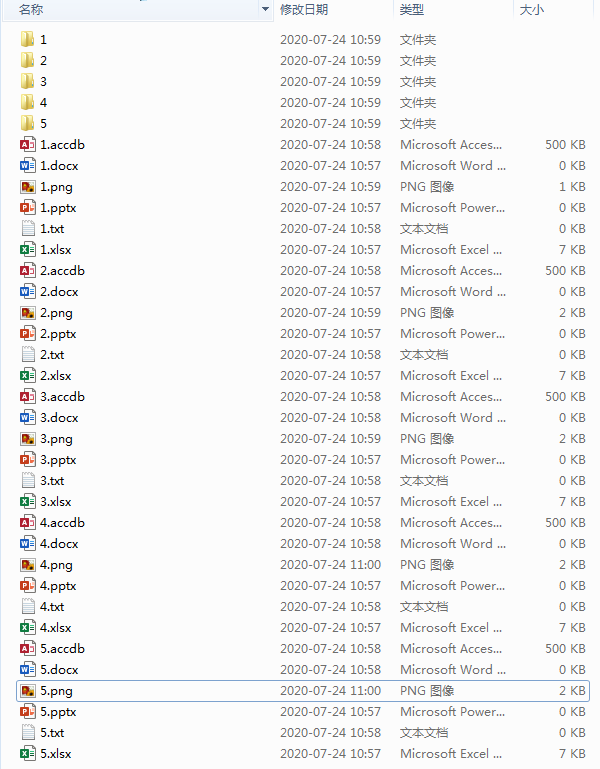Click the Word icon of 1.docx
Viewport: 600px width, 769px height.
coord(28,165)
